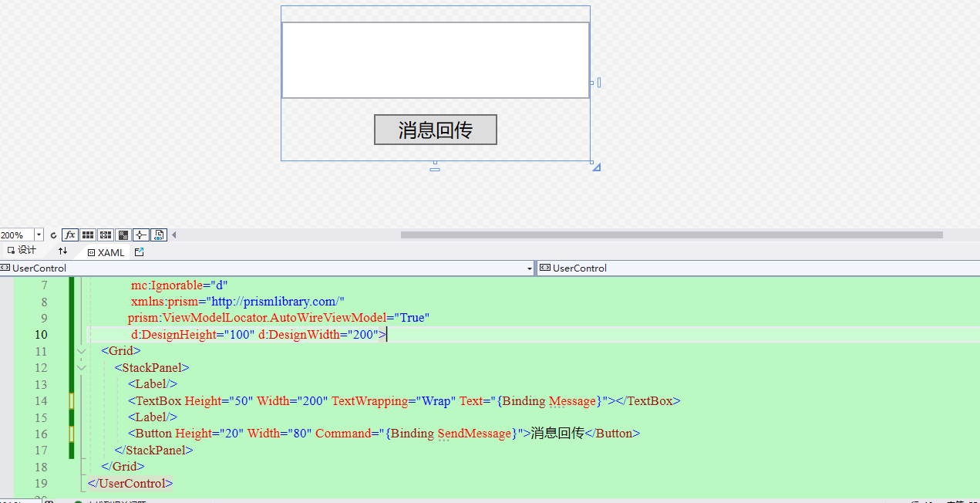Image resolution: width=980 pixels, height=503 pixels.
Task: Switch to the 设计 design tab
Action: [x=22, y=251]
